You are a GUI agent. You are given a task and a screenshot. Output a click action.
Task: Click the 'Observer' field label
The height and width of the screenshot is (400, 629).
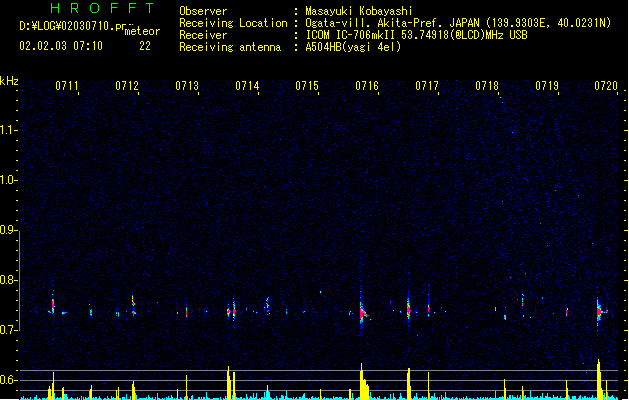(x=203, y=11)
